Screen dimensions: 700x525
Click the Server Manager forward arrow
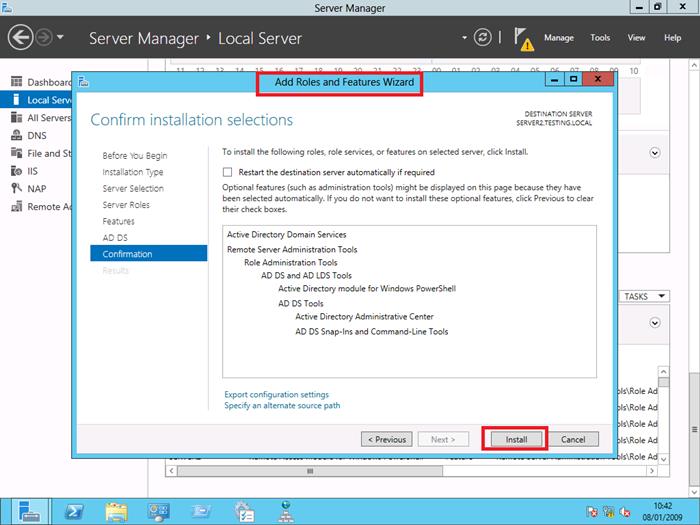[44, 38]
